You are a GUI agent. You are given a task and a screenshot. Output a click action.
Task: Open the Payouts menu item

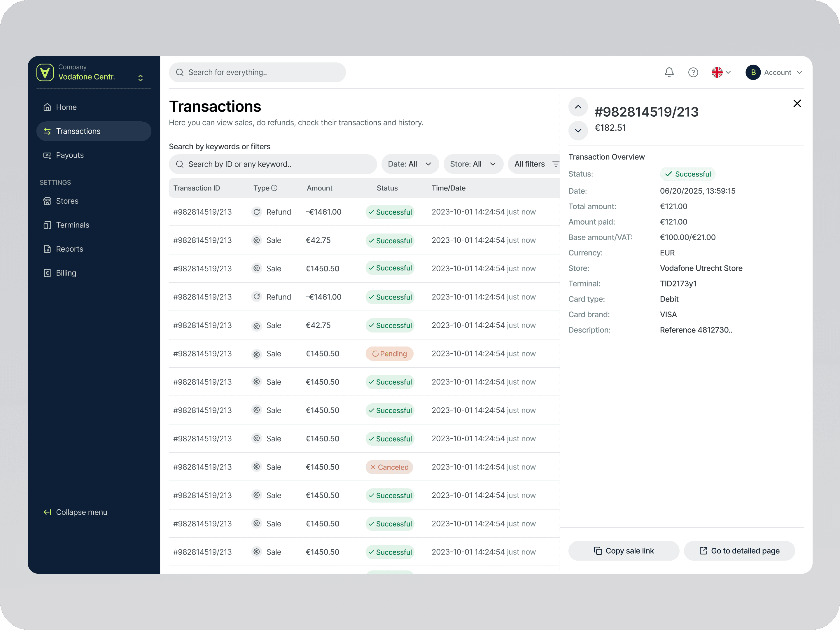click(x=69, y=155)
